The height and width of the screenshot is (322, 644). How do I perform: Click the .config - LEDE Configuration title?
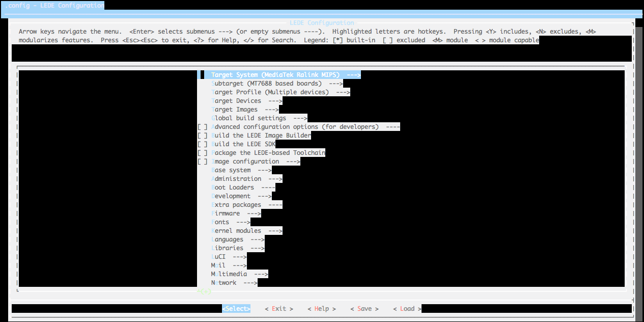[54, 6]
